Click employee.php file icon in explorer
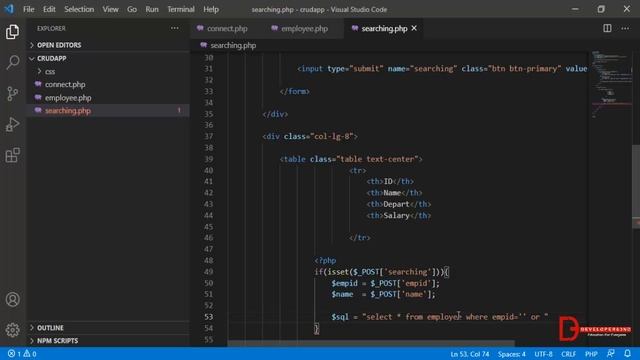Screen dimensions: 640x360 [38, 97]
